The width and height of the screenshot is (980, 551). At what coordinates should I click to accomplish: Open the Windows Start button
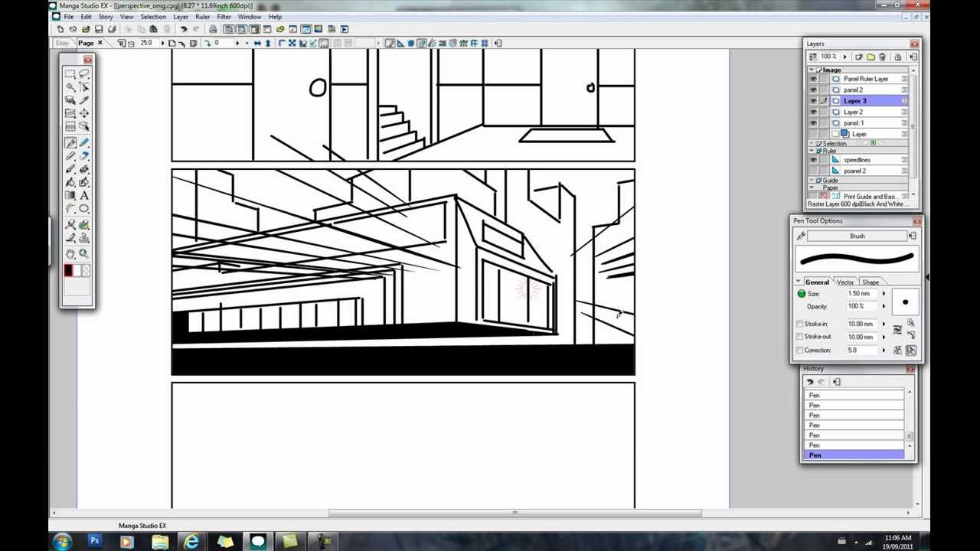tap(61, 542)
